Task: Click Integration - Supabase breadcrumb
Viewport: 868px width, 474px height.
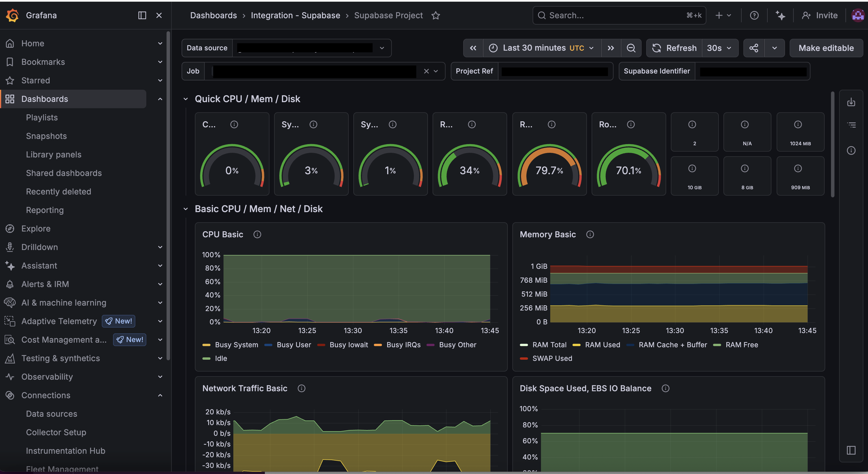Action: click(295, 16)
